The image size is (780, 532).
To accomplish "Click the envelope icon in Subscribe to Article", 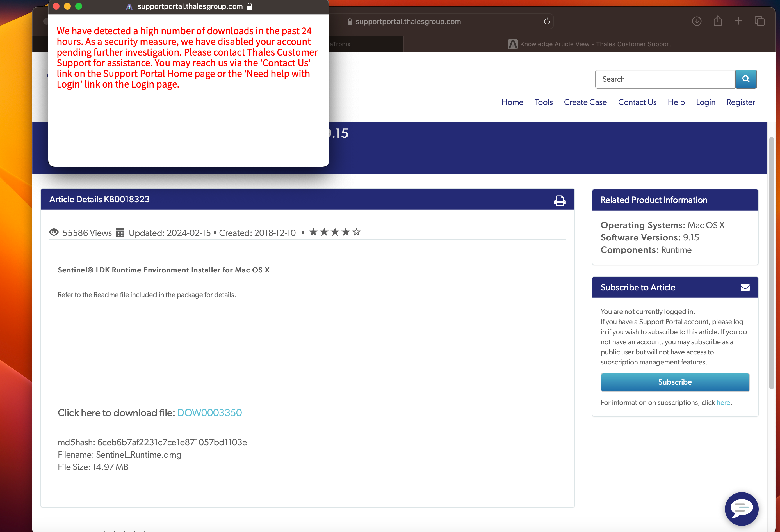I will click(x=745, y=288).
